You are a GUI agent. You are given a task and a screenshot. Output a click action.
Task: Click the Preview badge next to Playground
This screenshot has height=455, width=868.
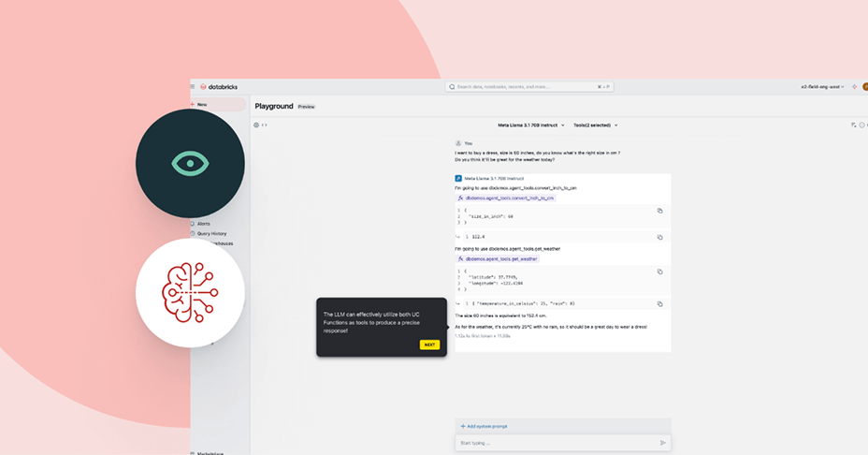click(306, 107)
